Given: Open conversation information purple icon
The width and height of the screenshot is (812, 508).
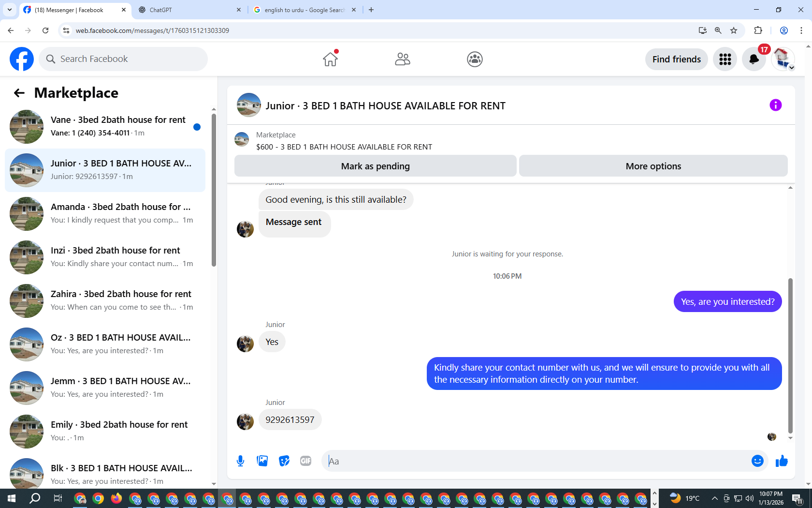Looking at the screenshot, I should pyautogui.click(x=775, y=105).
